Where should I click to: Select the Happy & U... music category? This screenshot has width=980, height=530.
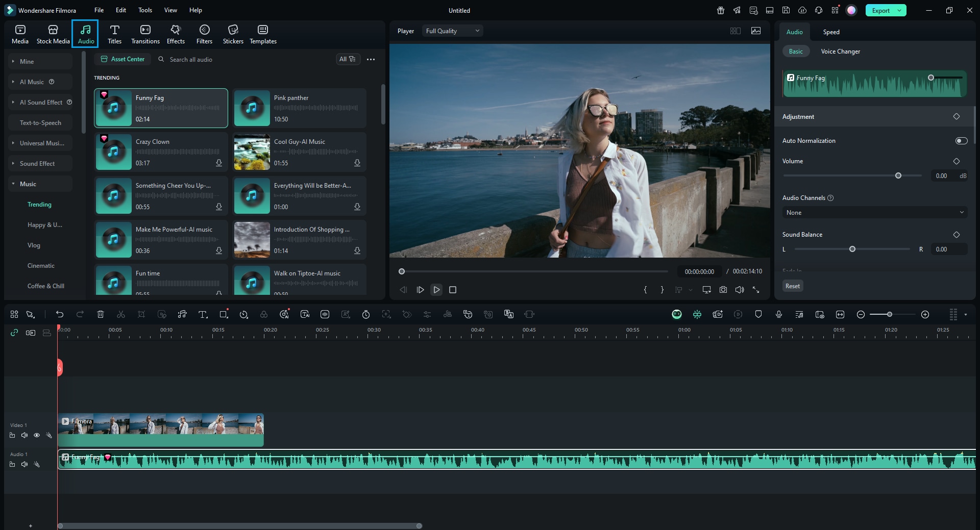(45, 225)
